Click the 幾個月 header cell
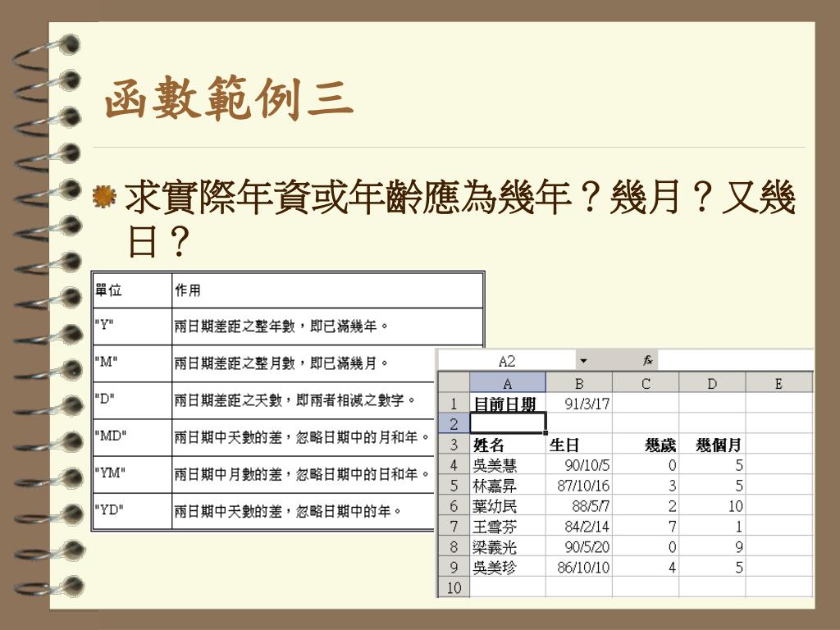This screenshot has height=630, width=840. (712, 444)
